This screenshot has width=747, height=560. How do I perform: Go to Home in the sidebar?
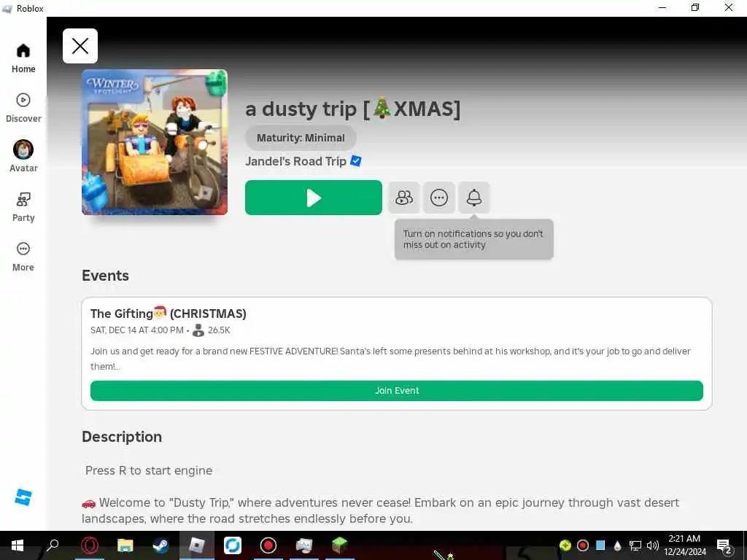tap(23, 58)
